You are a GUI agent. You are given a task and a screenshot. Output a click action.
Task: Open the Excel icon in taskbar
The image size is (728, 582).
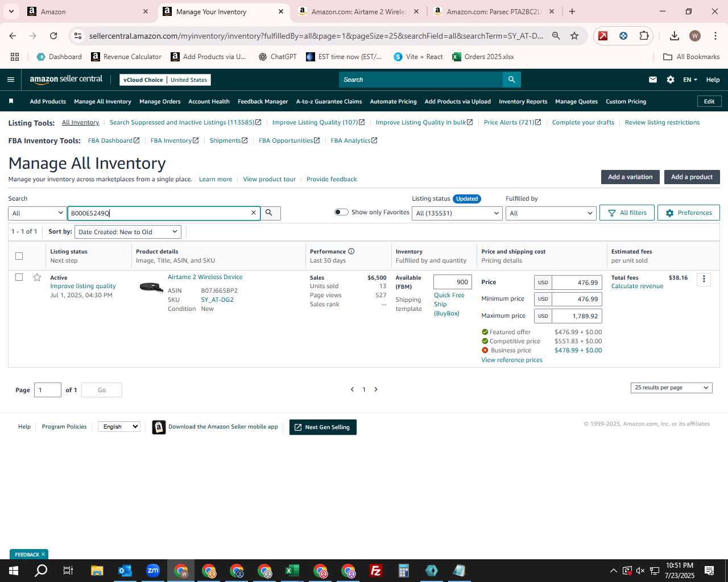click(292, 571)
